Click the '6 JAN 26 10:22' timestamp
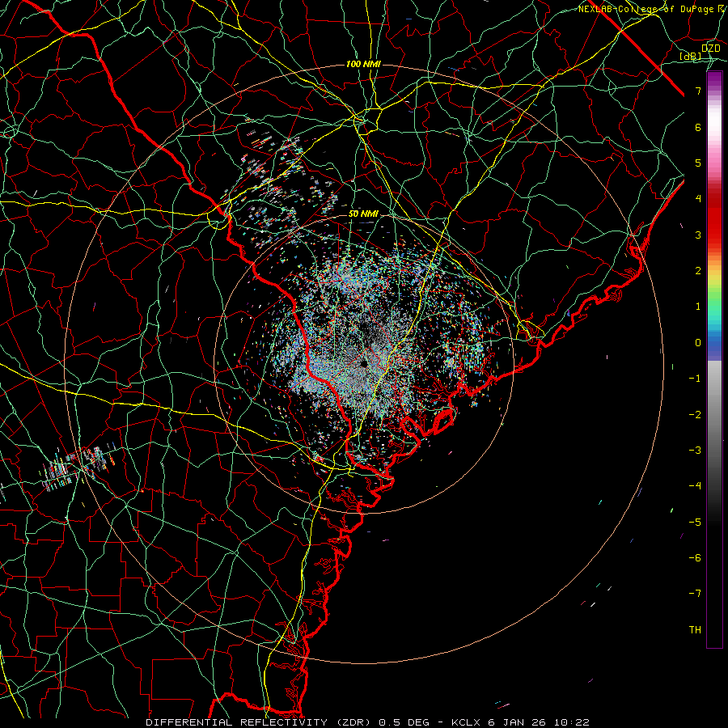Image resolution: width=728 pixels, height=728 pixels. [x=539, y=722]
